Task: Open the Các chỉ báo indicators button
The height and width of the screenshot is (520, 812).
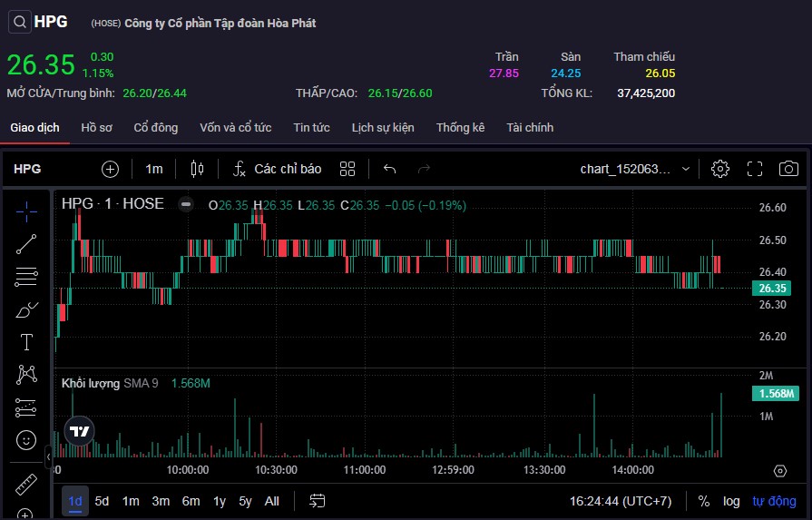Action: (x=277, y=169)
